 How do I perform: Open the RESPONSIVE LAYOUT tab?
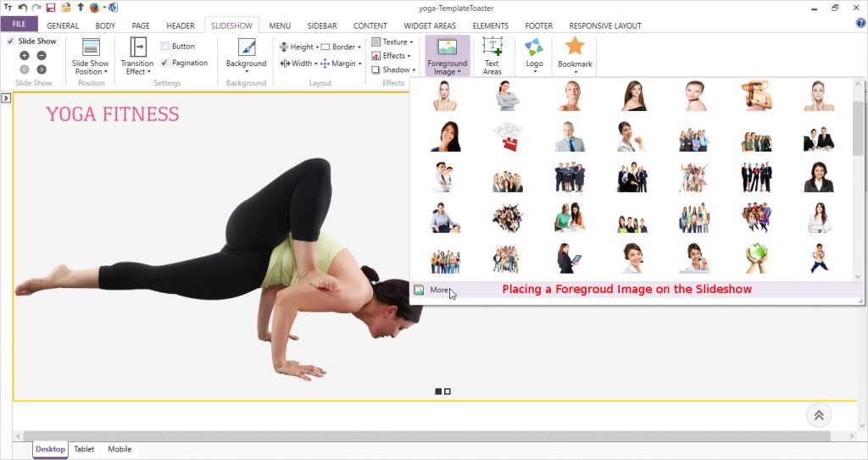point(605,25)
